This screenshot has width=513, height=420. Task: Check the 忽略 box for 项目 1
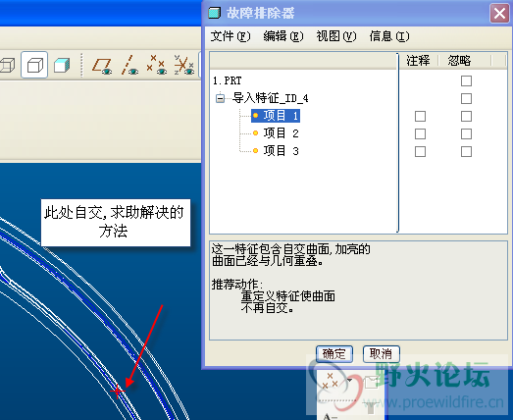466,116
